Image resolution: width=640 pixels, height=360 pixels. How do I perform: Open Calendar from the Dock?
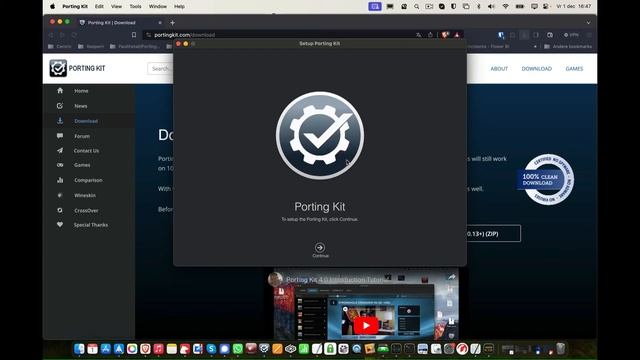coord(93,349)
